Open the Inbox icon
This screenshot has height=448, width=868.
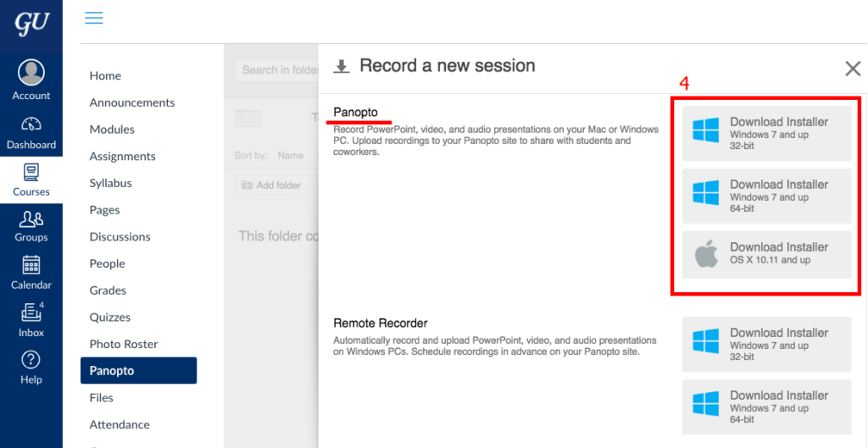[x=31, y=313]
